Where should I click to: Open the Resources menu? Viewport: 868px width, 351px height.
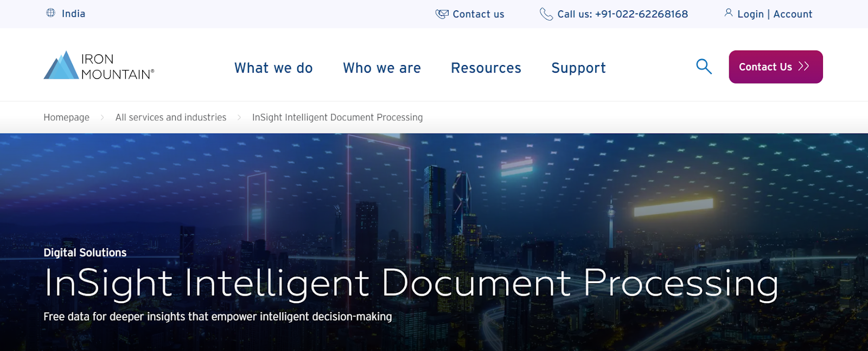[x=486, y=68]
